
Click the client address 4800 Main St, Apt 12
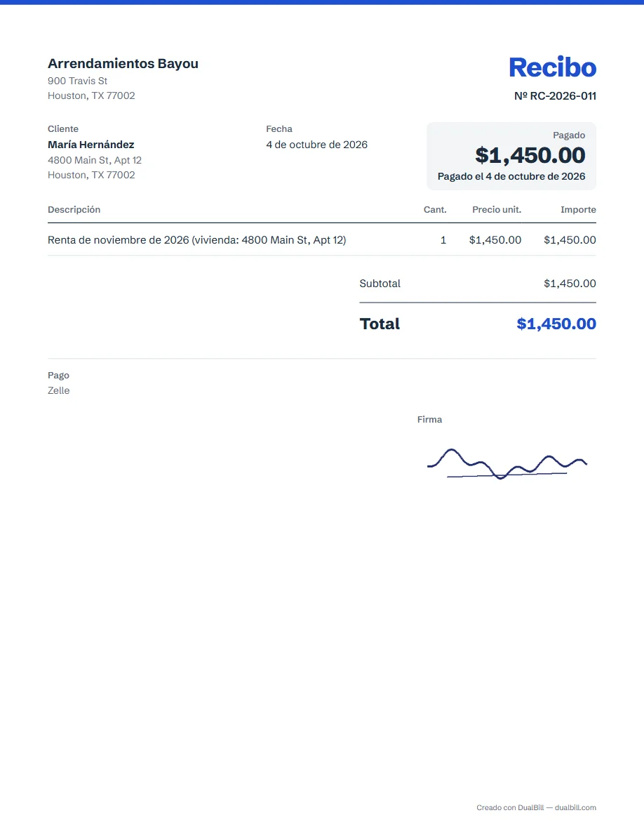(95, 160)
